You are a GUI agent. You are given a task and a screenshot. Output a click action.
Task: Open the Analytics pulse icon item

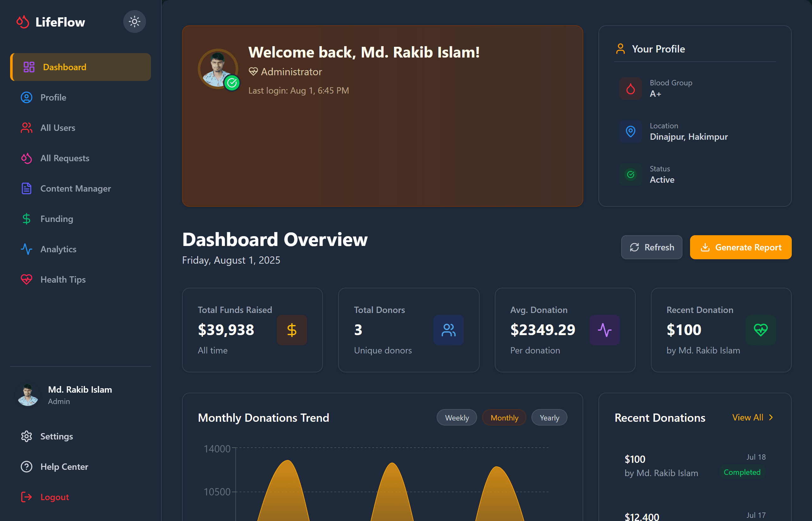(x=26, y=249)
